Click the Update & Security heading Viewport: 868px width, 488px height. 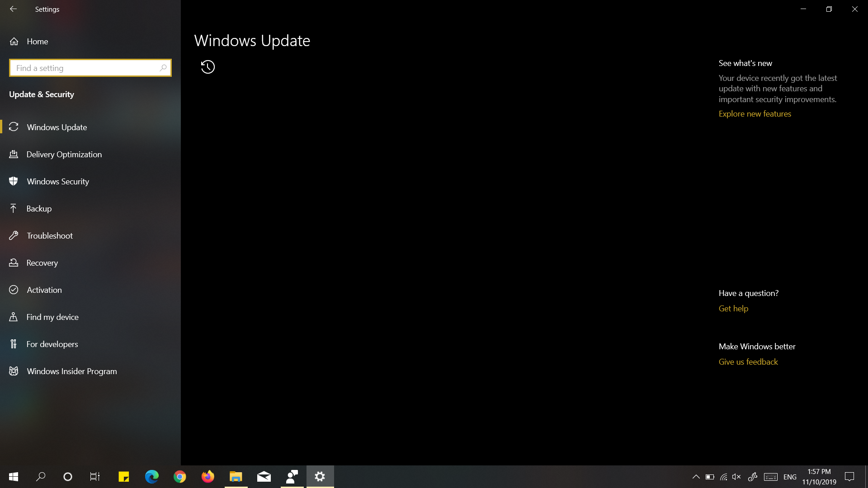[x=42, y=94]
